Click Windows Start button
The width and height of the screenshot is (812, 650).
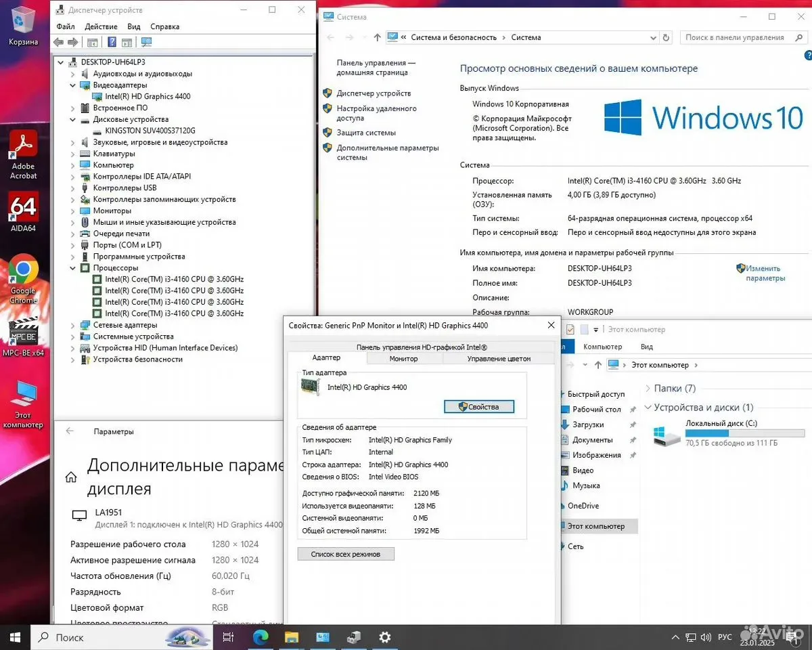[x=15, y=637]
